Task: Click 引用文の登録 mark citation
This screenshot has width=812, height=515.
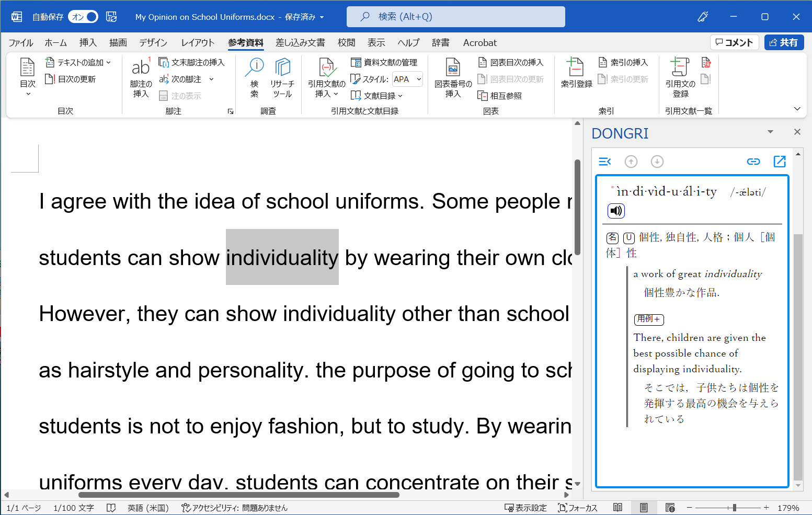Action: pyautogui.click(x=680, y=77)
